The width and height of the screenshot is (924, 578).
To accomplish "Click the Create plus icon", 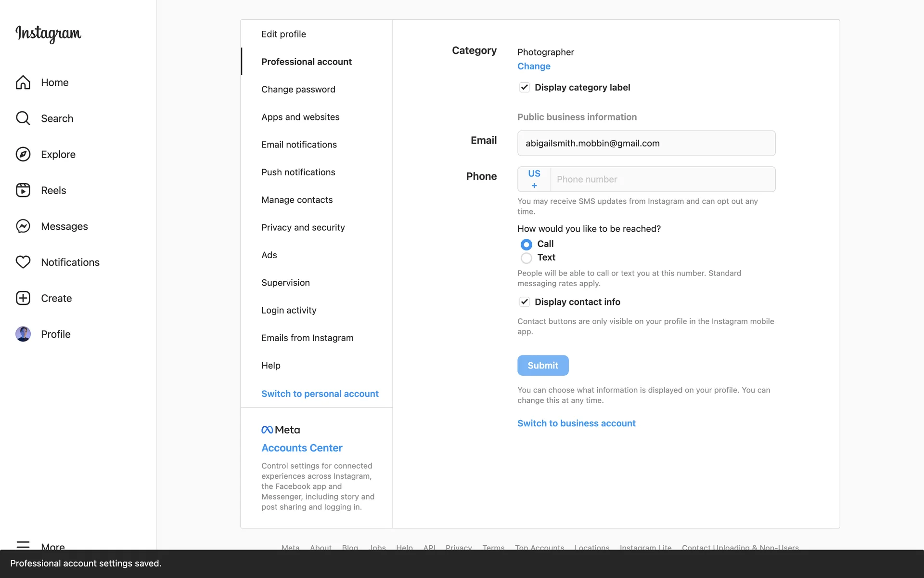I will point(23,298).
